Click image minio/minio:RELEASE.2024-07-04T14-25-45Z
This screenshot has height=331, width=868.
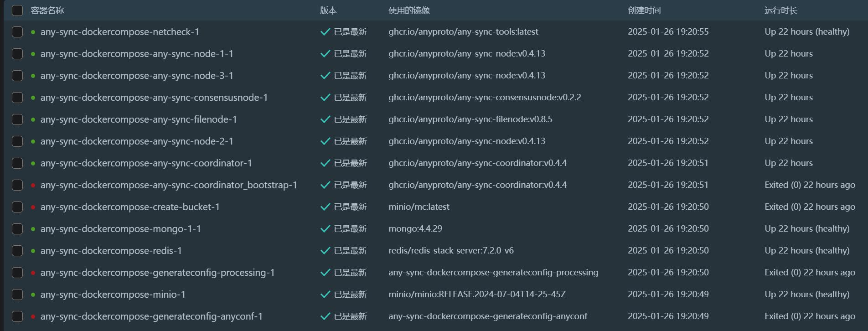(x=477, y=295)
